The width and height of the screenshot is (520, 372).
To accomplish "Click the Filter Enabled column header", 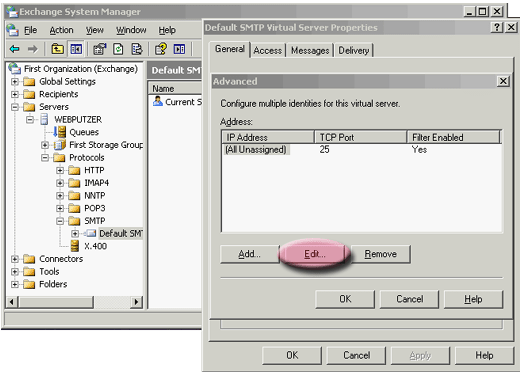I will (x=454, y=137).
